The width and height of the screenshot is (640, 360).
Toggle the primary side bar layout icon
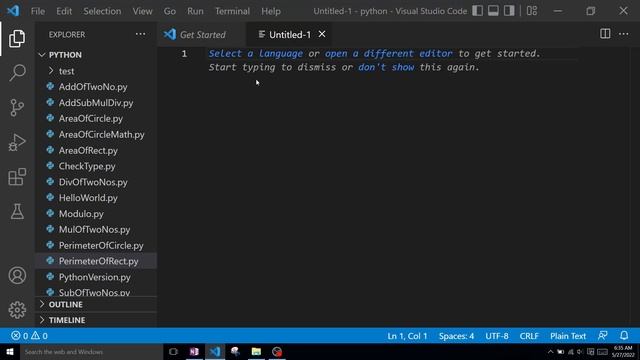(x=477, y=11)
